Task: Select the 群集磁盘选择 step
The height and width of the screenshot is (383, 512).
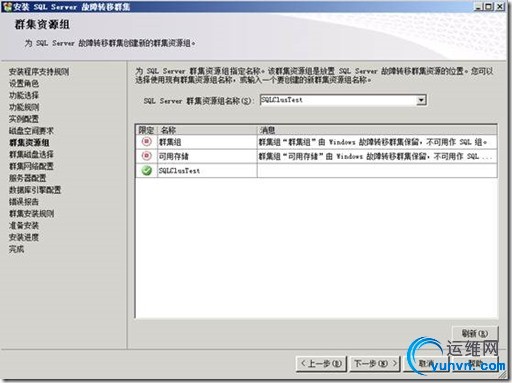Action: tap(31, 154)
